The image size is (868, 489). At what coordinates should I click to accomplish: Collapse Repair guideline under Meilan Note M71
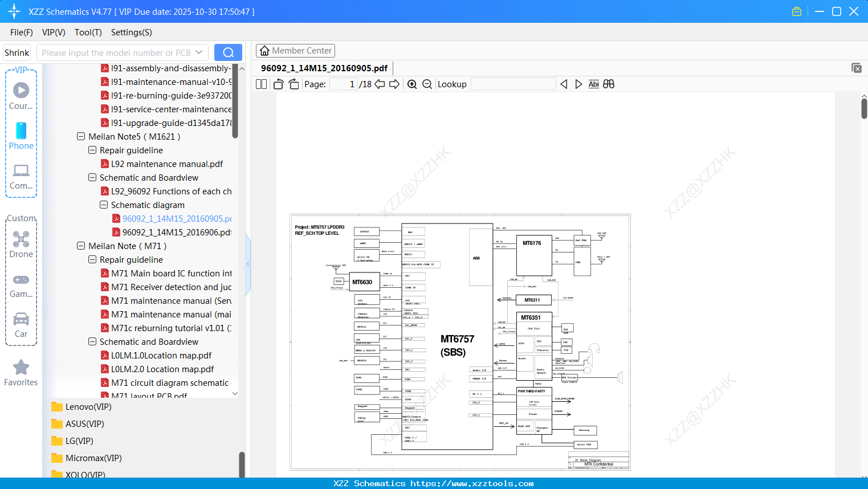pos(92,260)
